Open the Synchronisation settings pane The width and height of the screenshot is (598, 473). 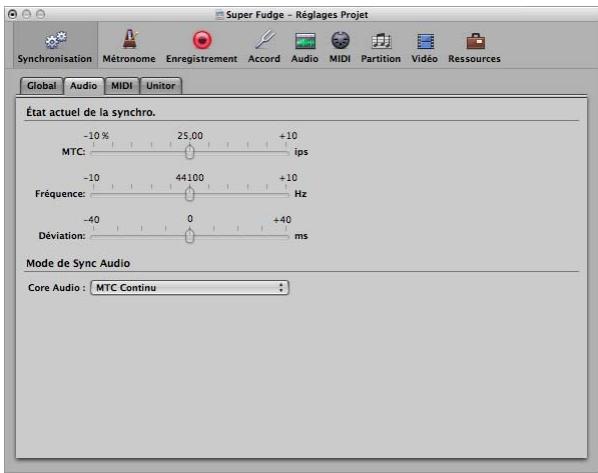55,46
